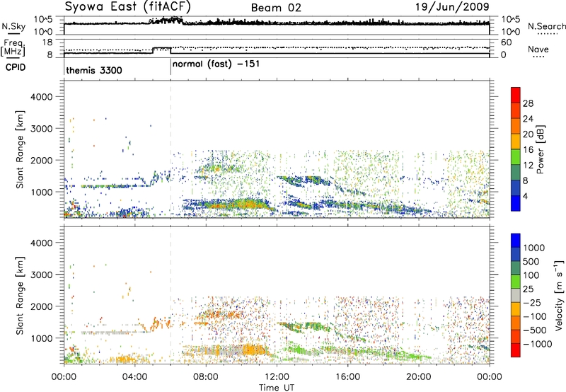This screenshot has height=392, width=566.
Task: Click the blue bottom of the Power color bar
Action: [x=516, y=203]
